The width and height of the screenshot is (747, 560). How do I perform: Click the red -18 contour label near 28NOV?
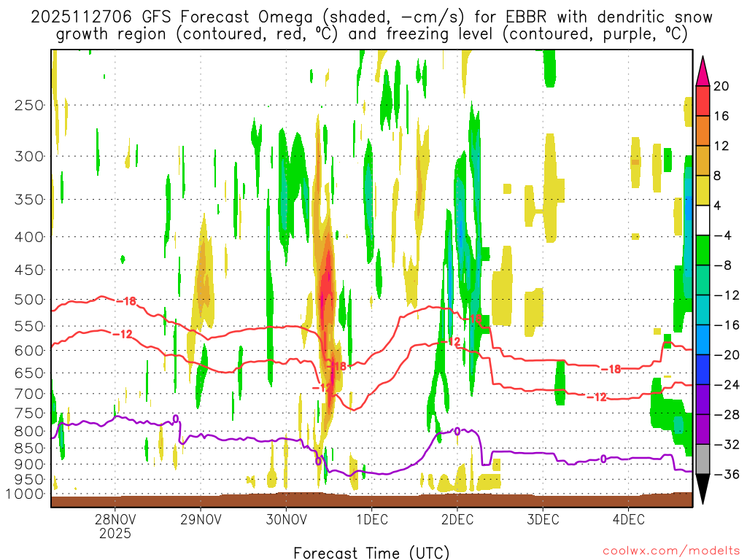coord(126,301)
